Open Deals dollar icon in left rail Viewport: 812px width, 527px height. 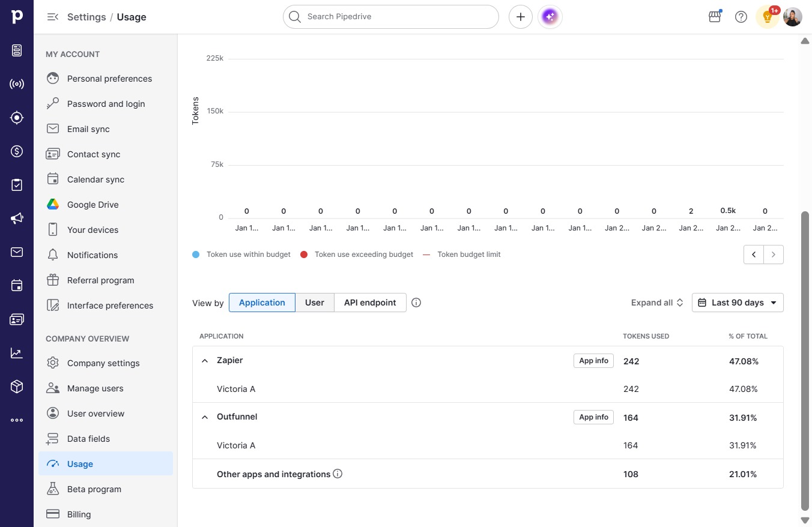click(x=17, y=151)
